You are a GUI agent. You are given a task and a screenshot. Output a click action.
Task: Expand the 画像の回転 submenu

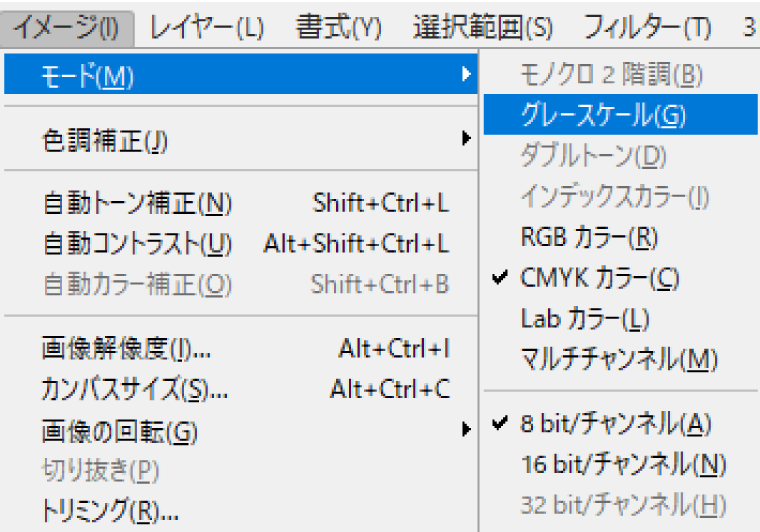click(x=240, y=432)
